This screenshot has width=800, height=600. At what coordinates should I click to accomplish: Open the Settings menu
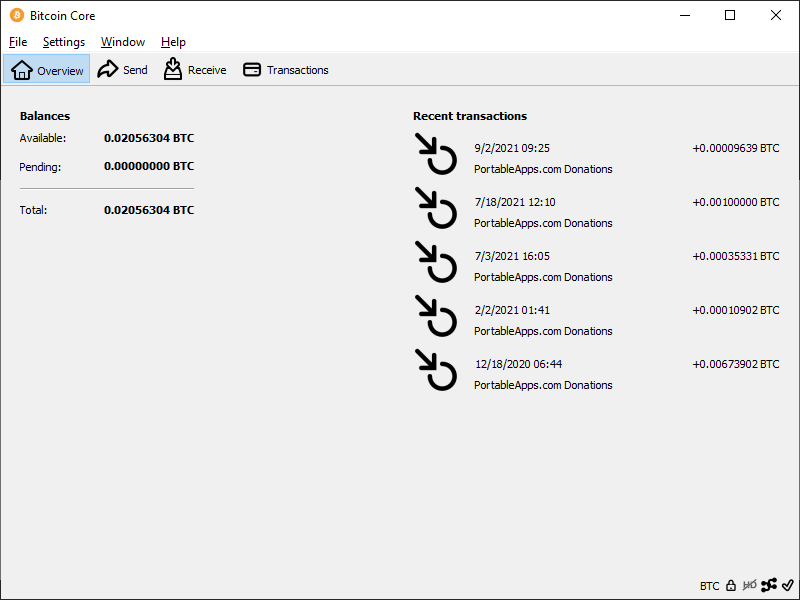point(64,42)
